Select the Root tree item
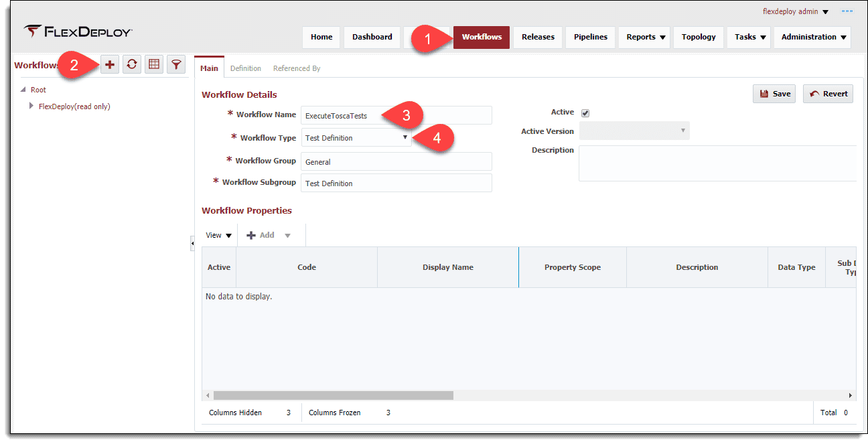Screen dimensions: 868x444 click(38, 90)
